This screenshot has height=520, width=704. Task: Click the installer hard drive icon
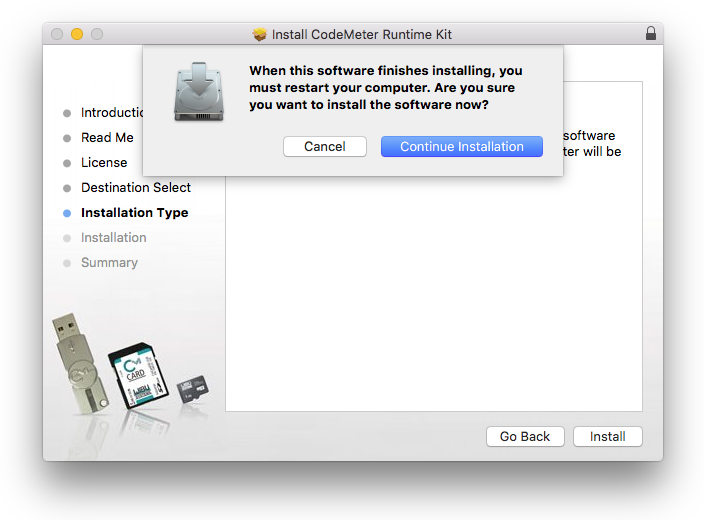pyautogui.click(x=199, y=92)
